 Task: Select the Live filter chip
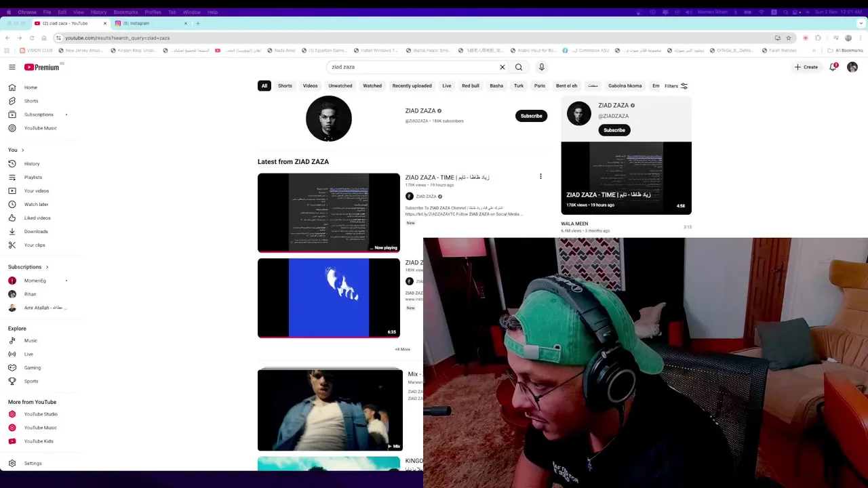(x=447, y=86)
